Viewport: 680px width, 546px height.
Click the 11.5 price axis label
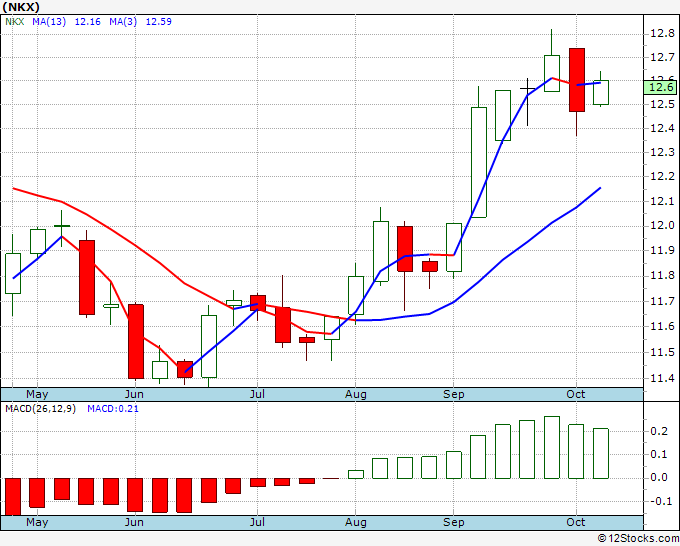(x=662, y=352)
